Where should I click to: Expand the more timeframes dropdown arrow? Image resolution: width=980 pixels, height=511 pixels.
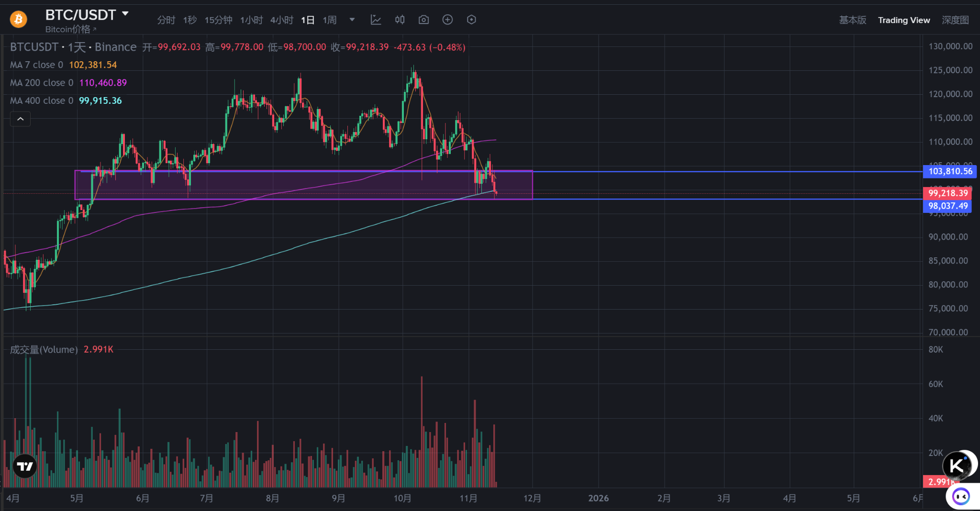click(352, 20)
